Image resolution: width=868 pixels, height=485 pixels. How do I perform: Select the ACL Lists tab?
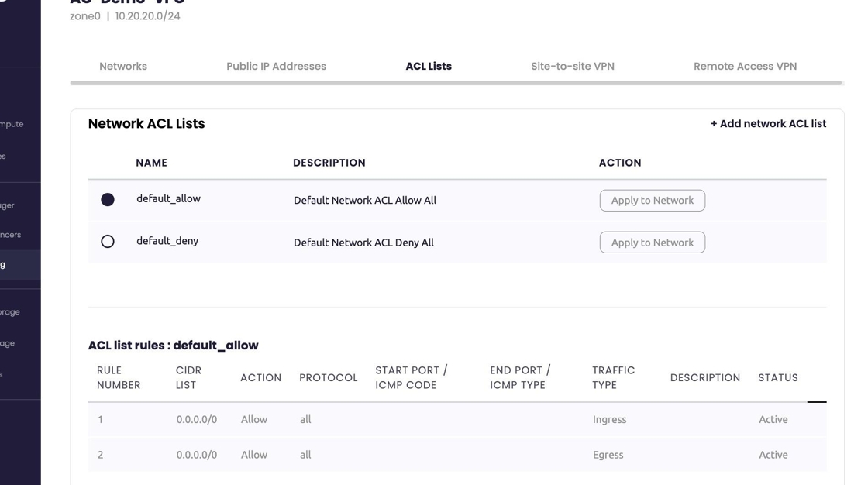(x=428, y=67)
